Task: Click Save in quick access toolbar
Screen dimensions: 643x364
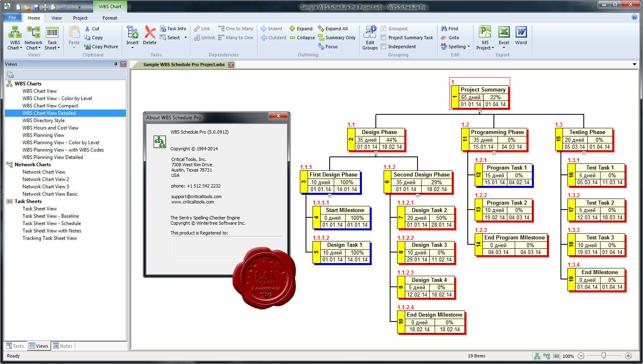Action: click(x=36, y=7)
